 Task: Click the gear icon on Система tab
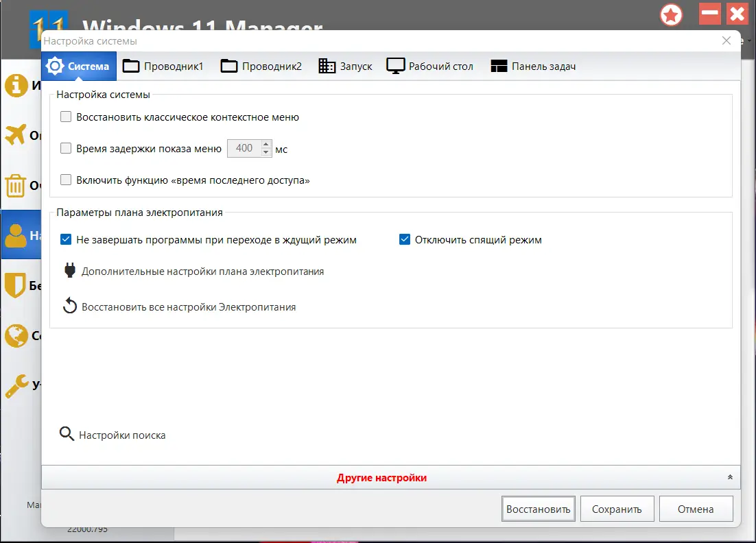coord(54,66)
